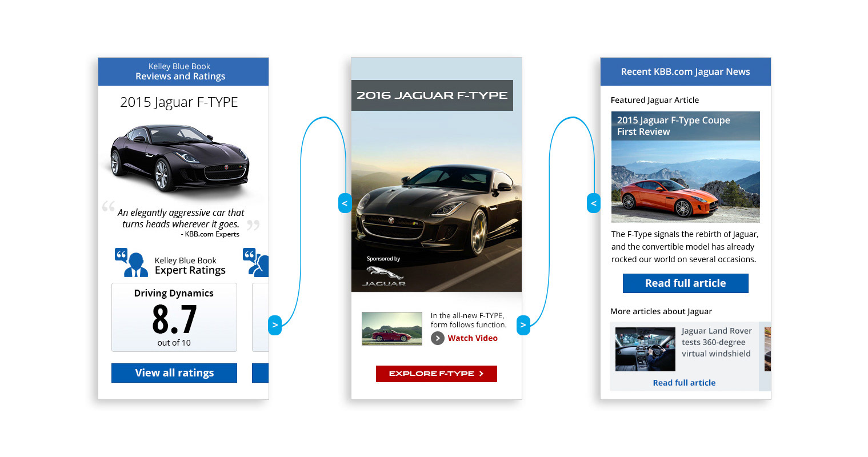Click the EXPLORE F-TYPE red button
The width and height of the screenshot is (868, 457).
[437, 374]
